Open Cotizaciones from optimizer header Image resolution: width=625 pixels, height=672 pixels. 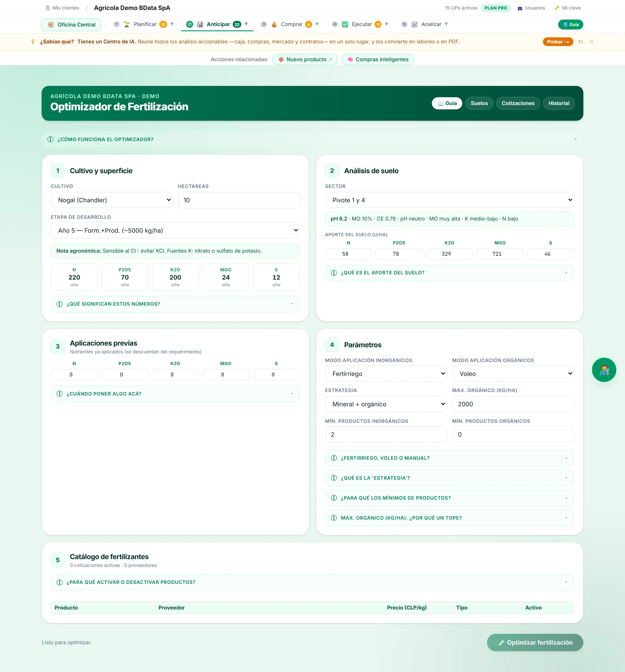518,104
